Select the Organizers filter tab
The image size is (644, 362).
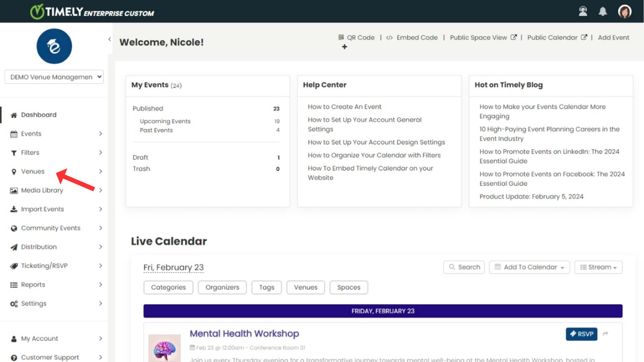coord(222,287)
